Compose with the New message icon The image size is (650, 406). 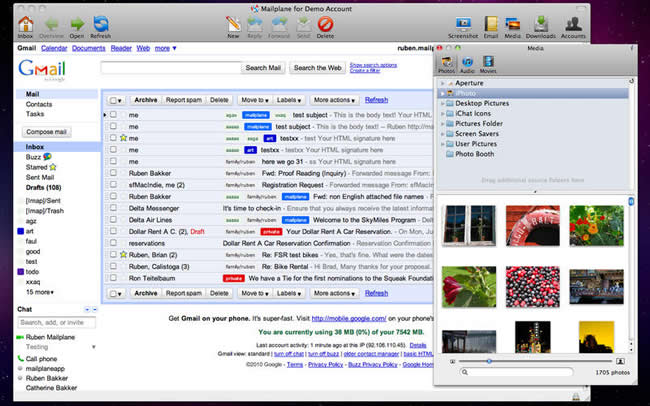coord(233,23)
